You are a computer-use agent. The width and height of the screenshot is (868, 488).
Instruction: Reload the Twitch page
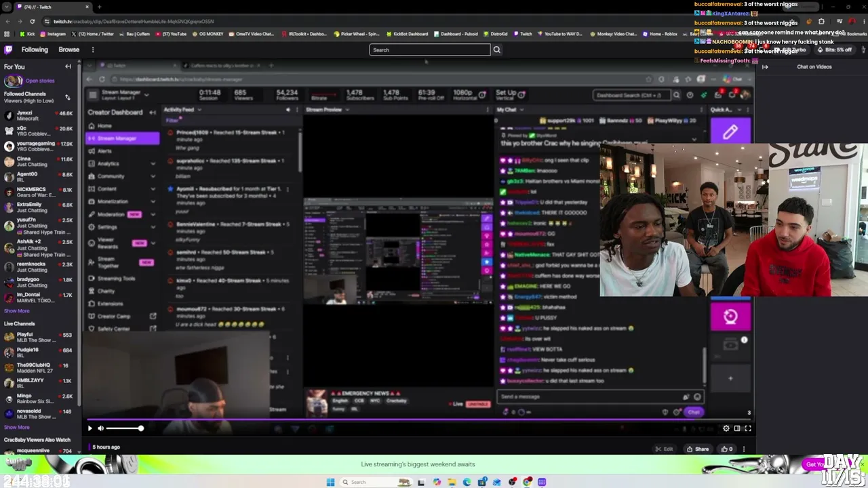[32, 21]
